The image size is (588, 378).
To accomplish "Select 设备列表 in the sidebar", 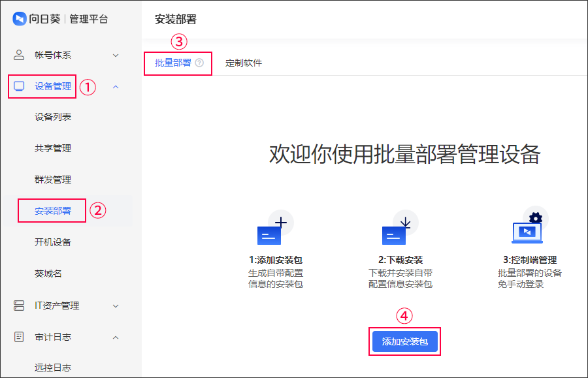I will coord(53,117).
